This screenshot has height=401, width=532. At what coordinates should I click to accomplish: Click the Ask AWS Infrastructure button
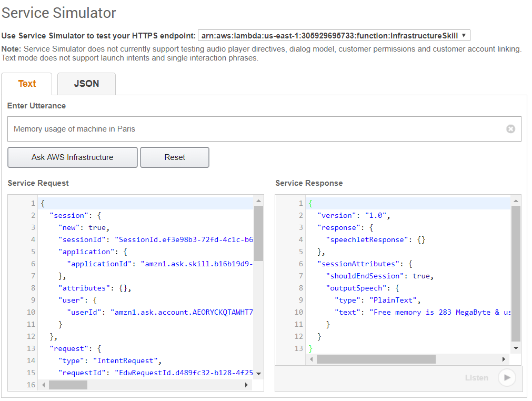point(73,157)
